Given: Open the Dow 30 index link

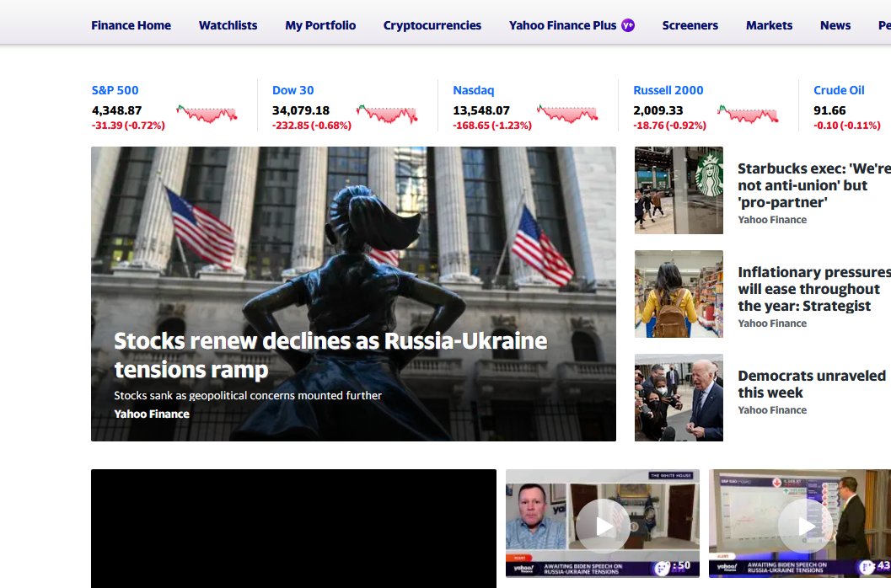Looking at the screenshot, I should (x=293, y=90).
